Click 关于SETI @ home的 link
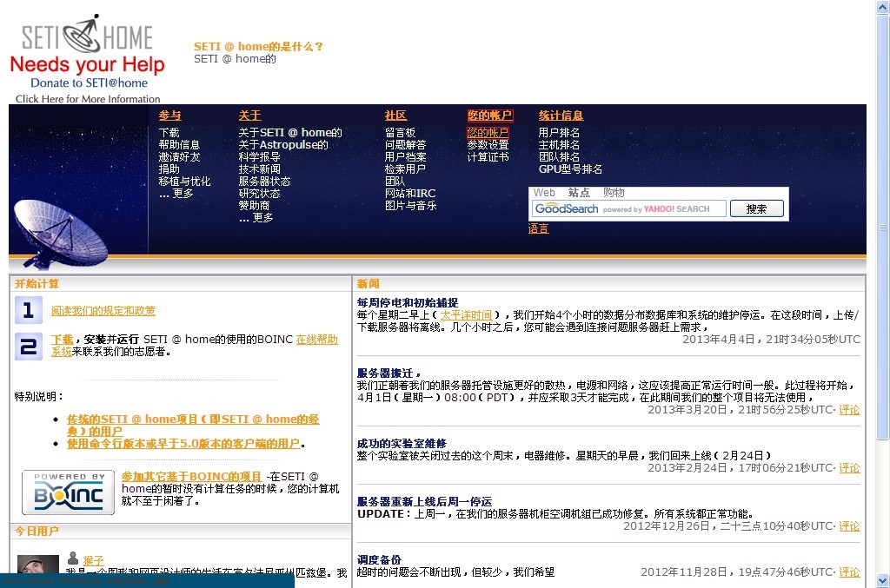This screenshot has height=588, width=890. click(290, 133)
